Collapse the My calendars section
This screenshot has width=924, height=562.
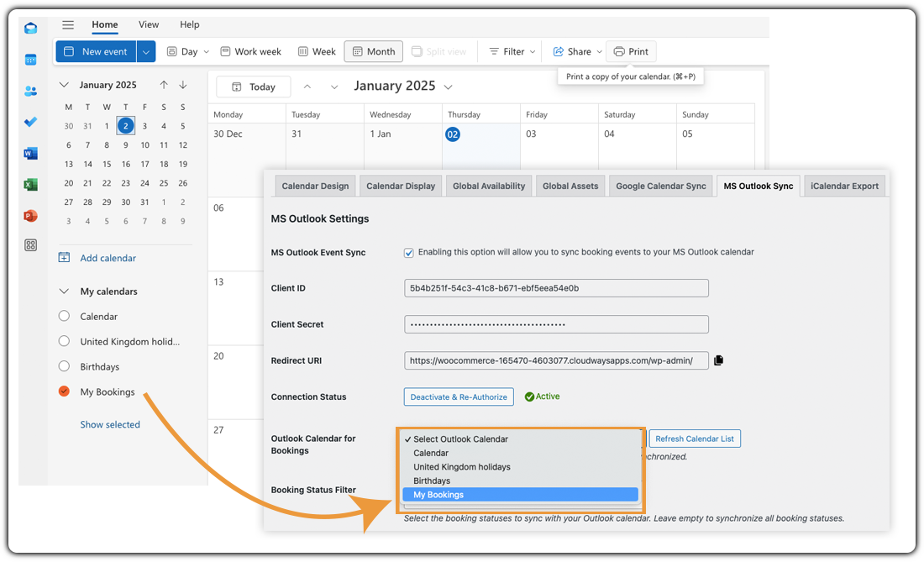click(x=64, y=291)
